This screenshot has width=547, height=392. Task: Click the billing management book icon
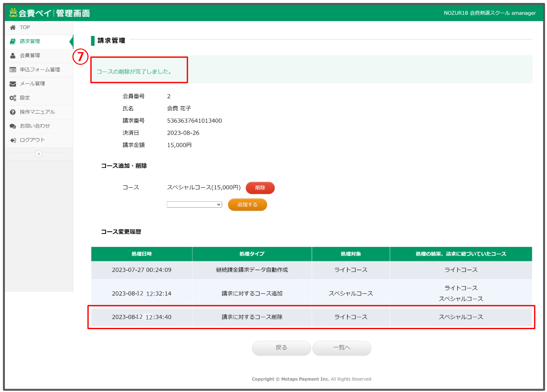[x=13, y=41]
